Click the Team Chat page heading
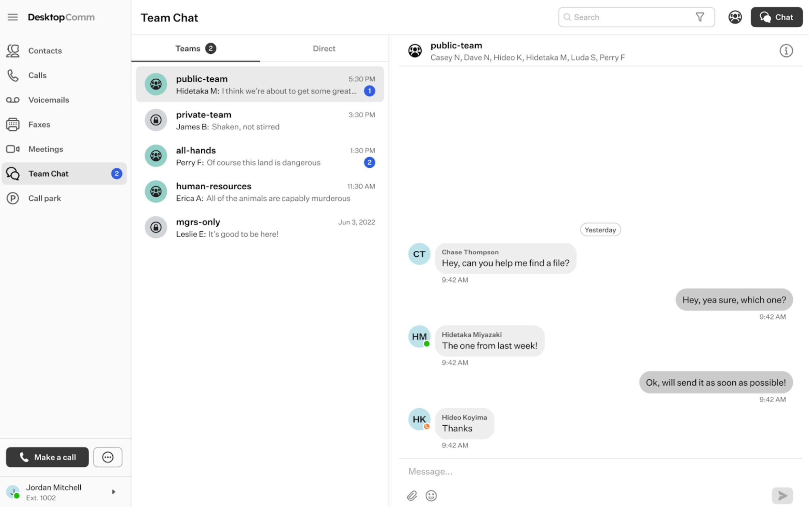The height and width of the screenshot is (507, 812). (169, 18)
